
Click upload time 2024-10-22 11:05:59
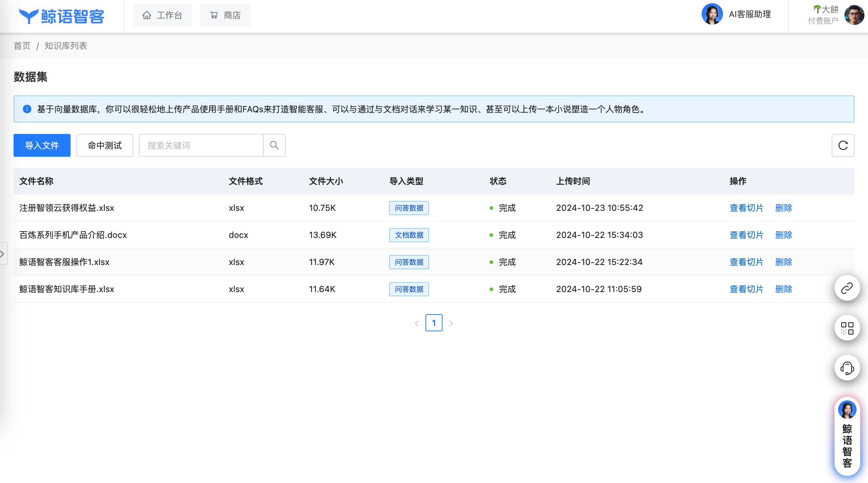[599, 289]
